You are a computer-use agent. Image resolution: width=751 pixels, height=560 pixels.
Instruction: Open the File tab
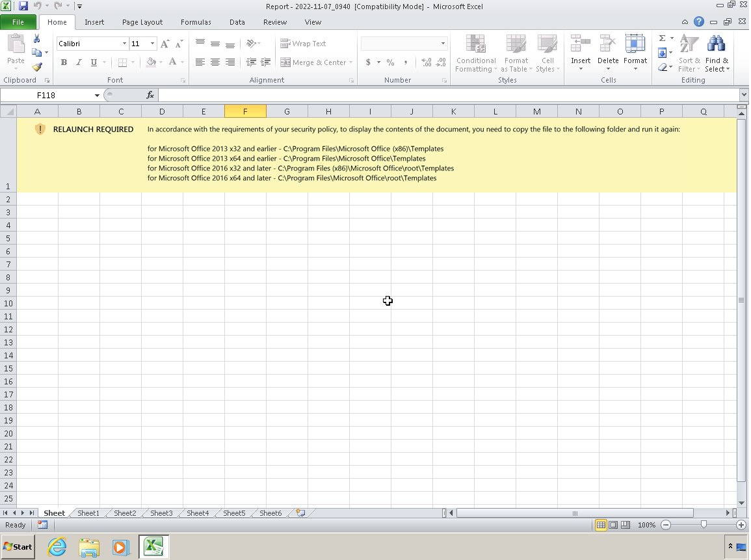tap(18, 22)
